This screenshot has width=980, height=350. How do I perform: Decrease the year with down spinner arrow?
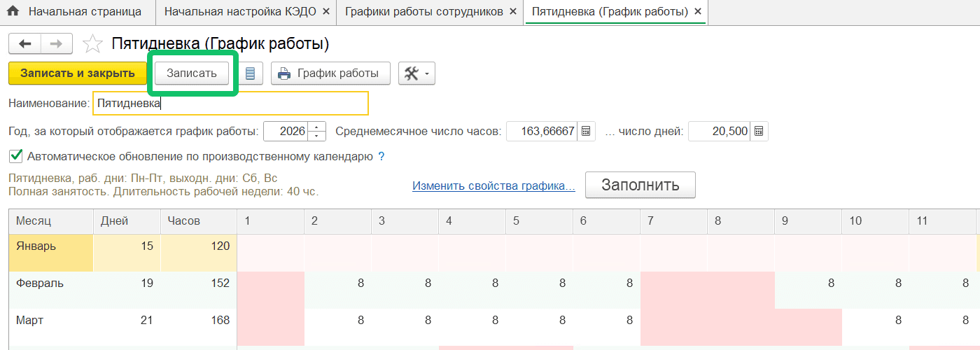317,135
